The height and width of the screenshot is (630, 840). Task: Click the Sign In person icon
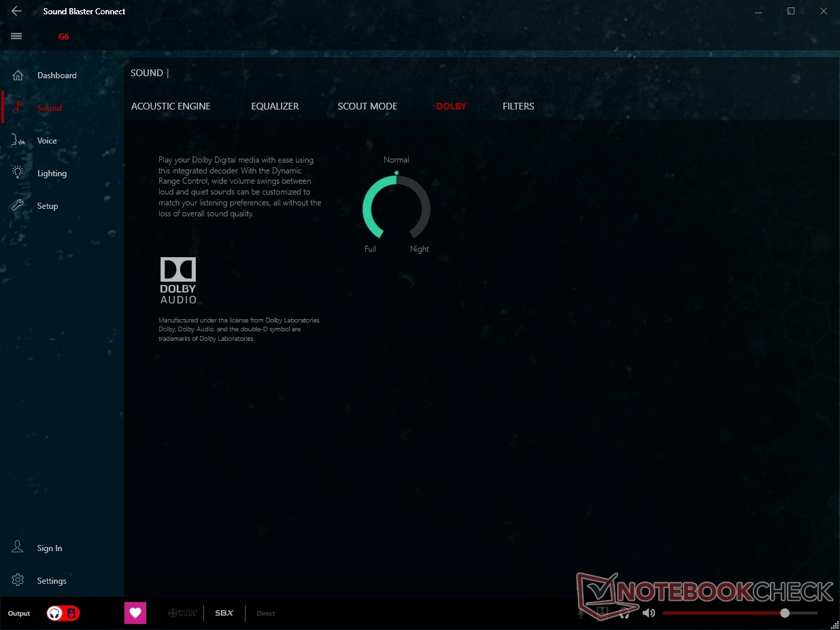(x=18, y=548)
